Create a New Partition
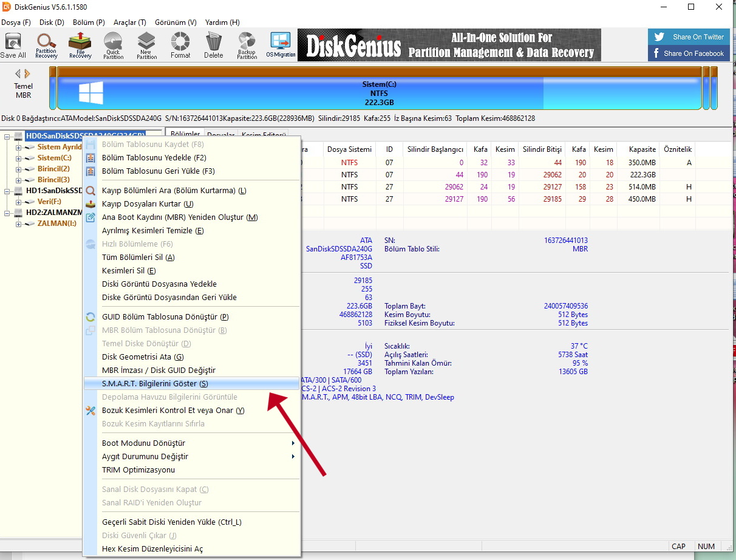Image resolution: width=736 pixels, height=560 pixels. tap(146, 46)
